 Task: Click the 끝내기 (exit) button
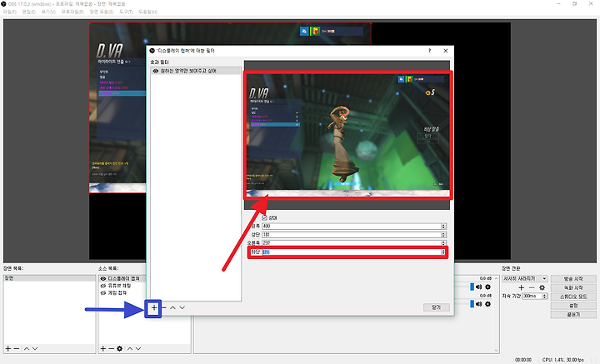(x=573, y=314)
